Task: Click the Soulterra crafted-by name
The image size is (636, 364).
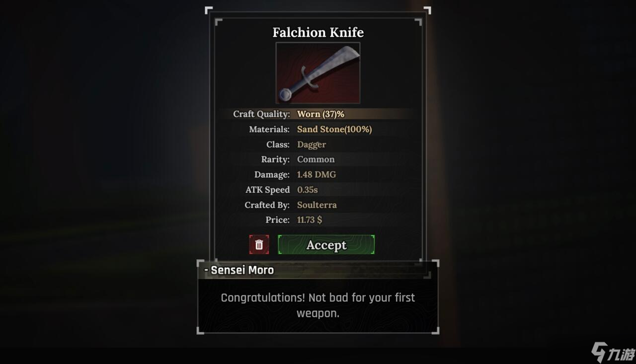Action: [317, 205]
